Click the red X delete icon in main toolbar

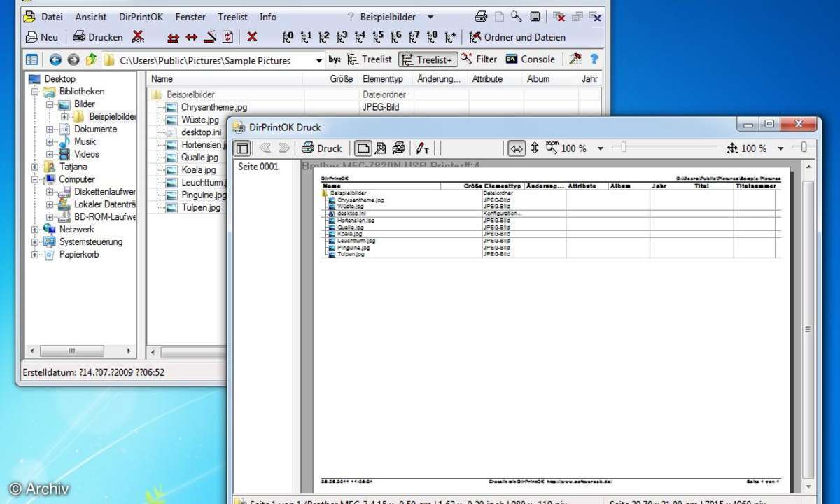252,37
